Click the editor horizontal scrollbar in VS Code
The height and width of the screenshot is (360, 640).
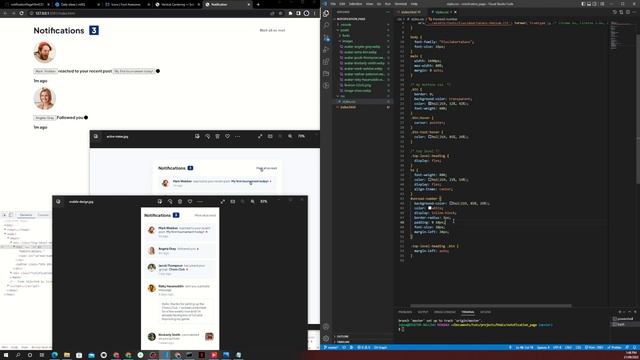click(x=491, y=305)
